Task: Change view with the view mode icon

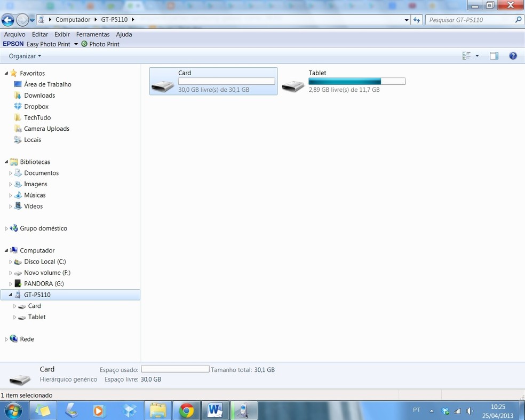Action: pyautogui.click(x=466, y=56)
